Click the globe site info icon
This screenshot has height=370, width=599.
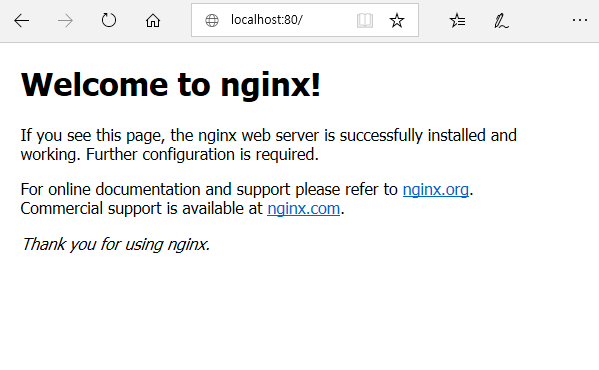click(212, 20)
